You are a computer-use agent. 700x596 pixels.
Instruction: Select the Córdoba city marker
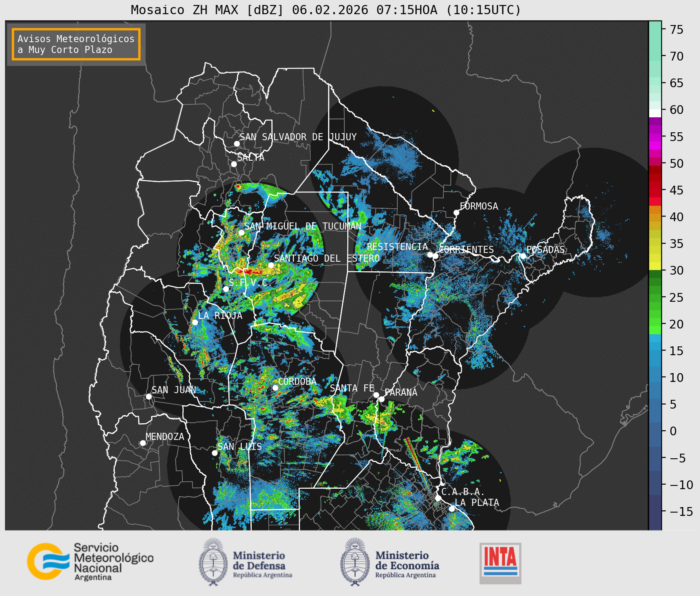(x=275, y=388)
